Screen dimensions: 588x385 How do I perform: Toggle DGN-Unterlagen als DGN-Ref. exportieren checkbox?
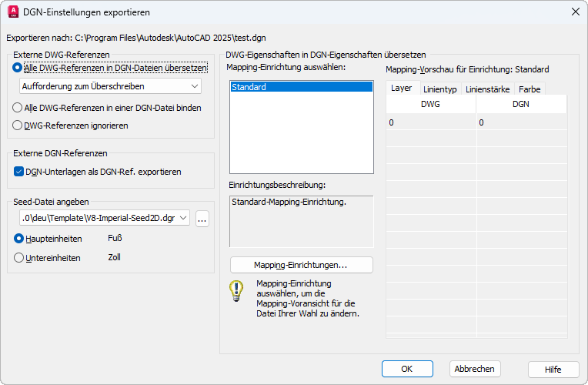tap(19, 172)
